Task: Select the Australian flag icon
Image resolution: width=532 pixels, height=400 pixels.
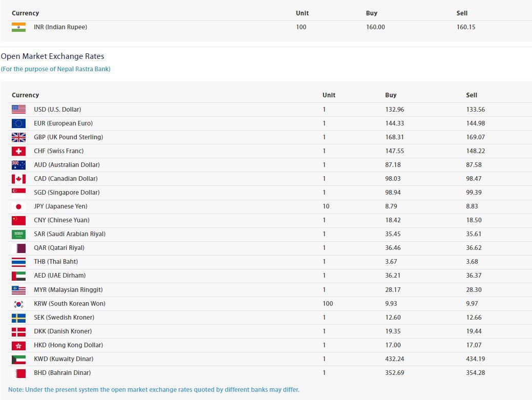Action: pos(18,165)
